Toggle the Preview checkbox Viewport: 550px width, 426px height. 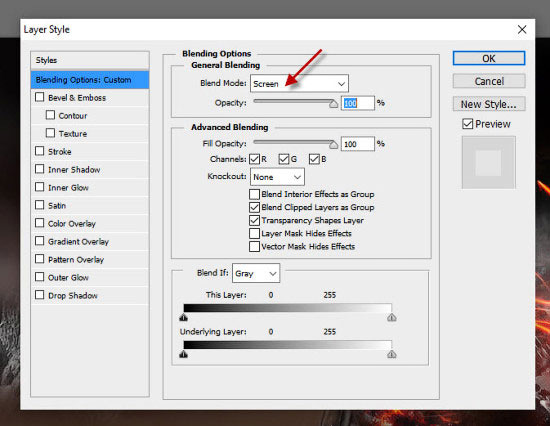[x=468, y=124]
